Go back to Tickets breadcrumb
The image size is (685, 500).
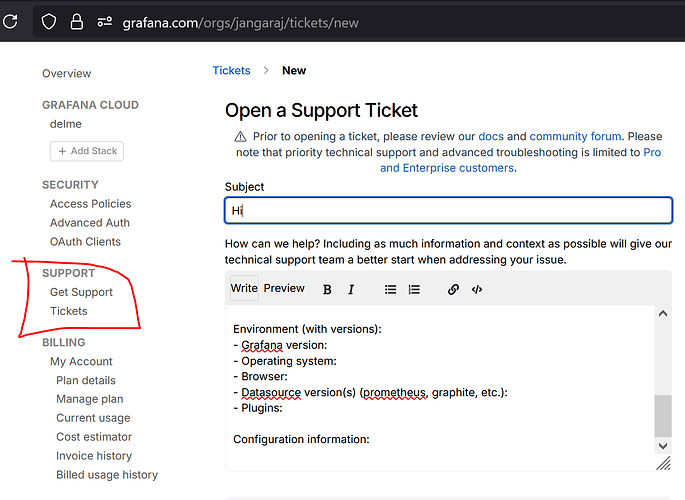point(231,70)
